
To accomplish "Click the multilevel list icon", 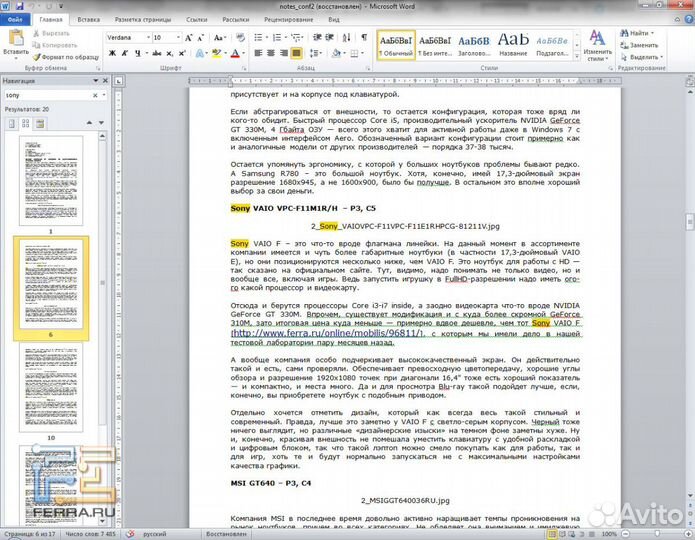I will 296,38.
